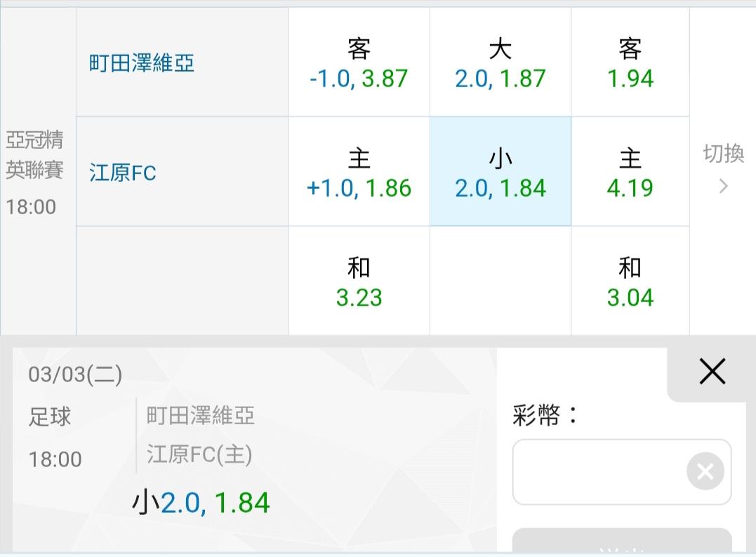Select the 主 4.19 win odds
The height and width of the screenshot is (557, 756).
point(630,172)
